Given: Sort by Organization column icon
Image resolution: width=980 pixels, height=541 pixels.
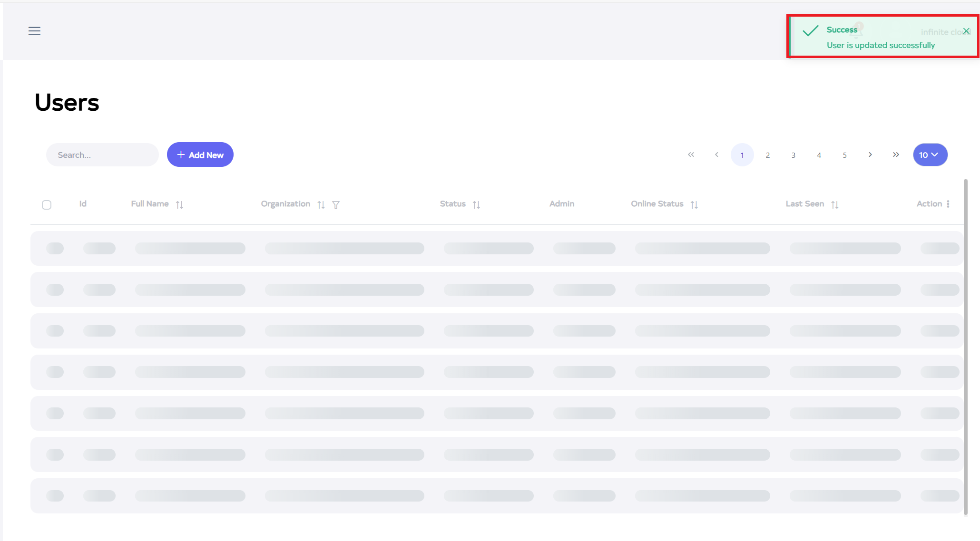Looking at the screenshot, I should (x=321, y=204).
